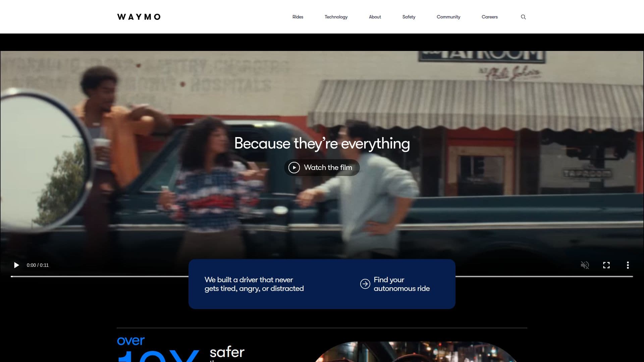Open the Technology menu
644x362 pixels.
click(336, 17)
